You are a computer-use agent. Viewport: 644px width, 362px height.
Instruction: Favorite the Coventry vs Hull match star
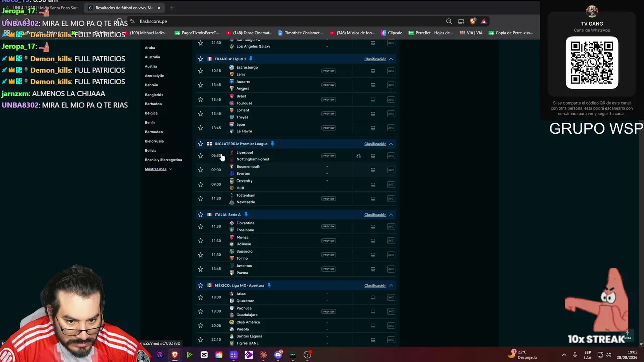(200, 184)
